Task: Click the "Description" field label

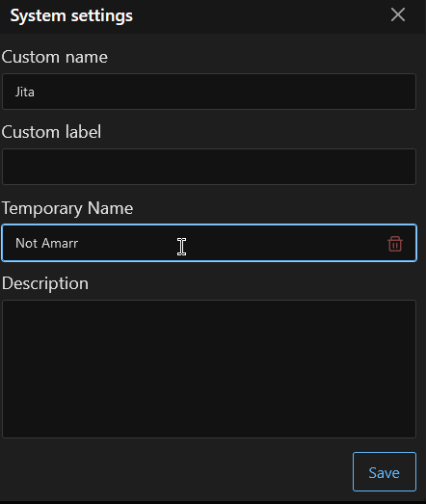Action: 45,283
